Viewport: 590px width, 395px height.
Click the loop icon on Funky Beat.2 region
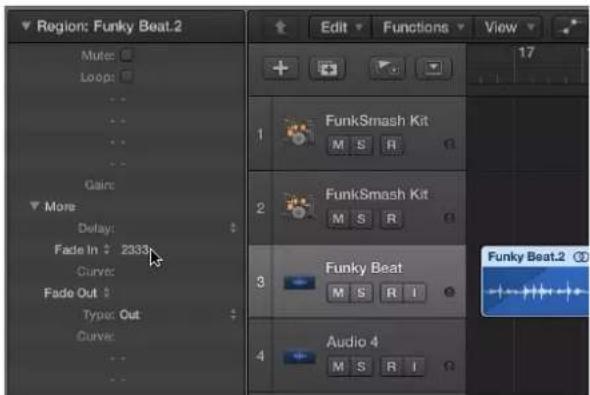click(581, 257)
